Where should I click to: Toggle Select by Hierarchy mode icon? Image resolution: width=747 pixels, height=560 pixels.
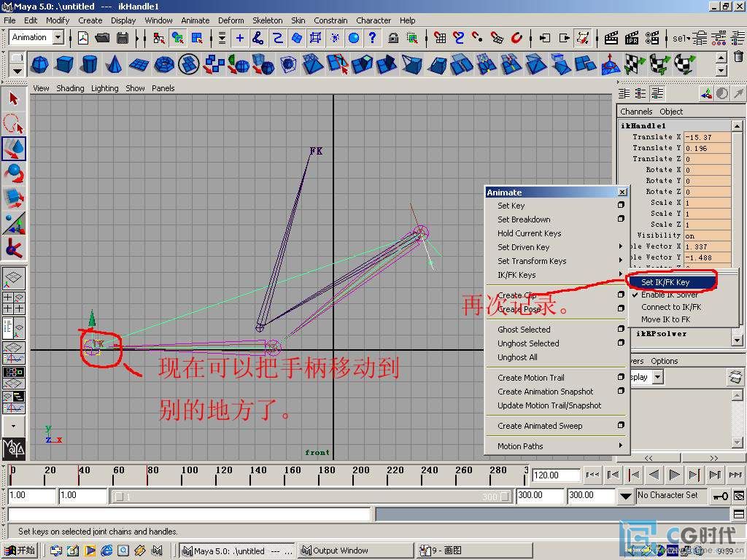158,38
